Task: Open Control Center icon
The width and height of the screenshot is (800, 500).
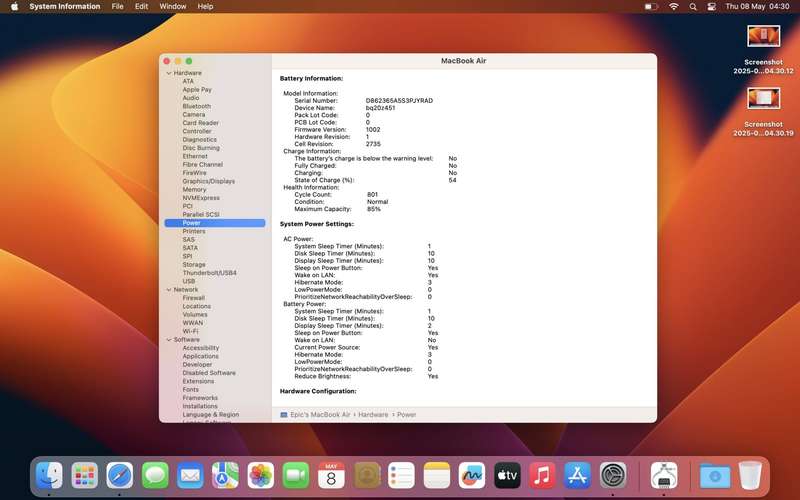Action: [712, 7]
